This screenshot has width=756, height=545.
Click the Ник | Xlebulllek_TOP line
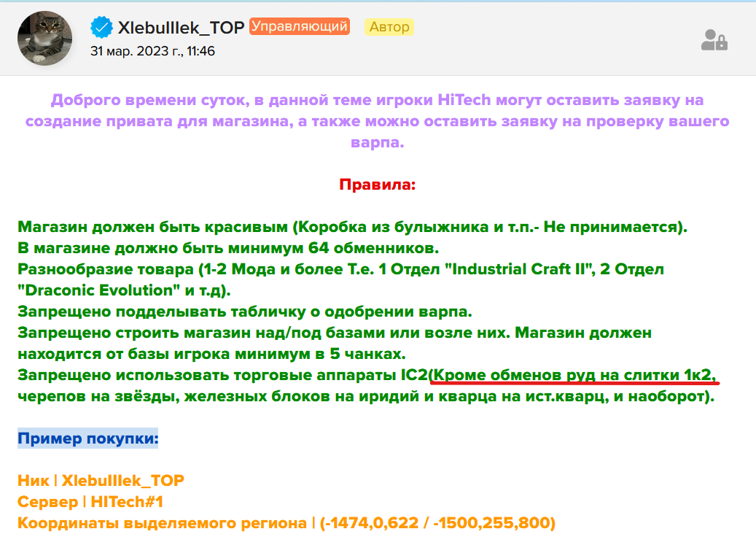[101, 481]
